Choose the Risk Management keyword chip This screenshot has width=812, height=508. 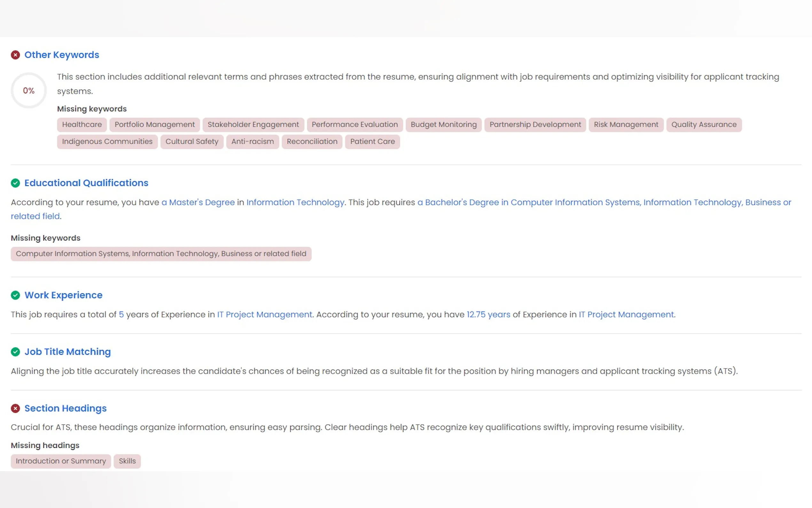coord(626,125)
